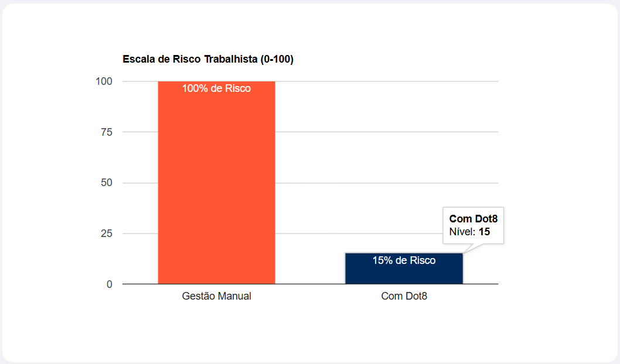Screen dimensions: 620x364
Task: Click the 25 gridline between the bars
Action: pos(310,233)
